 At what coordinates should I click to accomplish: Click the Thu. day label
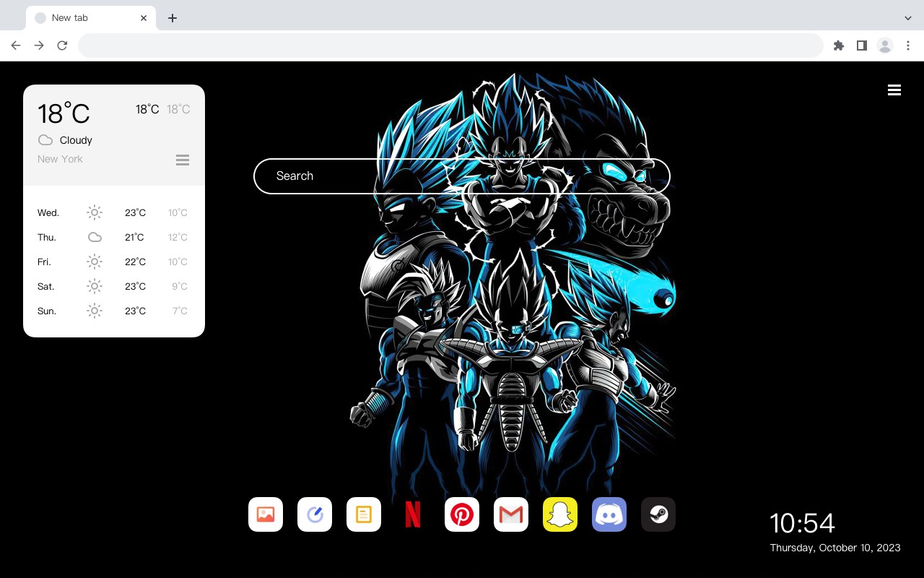(x=47, y=237)
